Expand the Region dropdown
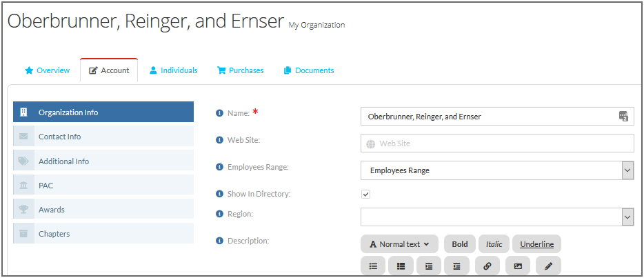The height and width of the screenshot is (278, 644). [497, 217]
